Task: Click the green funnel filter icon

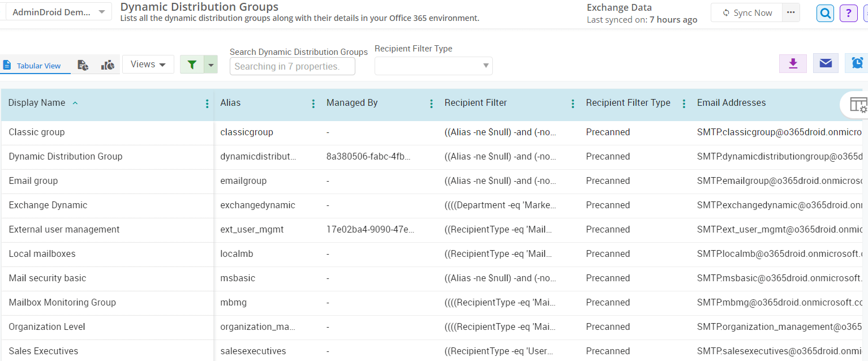Action: click(x=192, y=65)
